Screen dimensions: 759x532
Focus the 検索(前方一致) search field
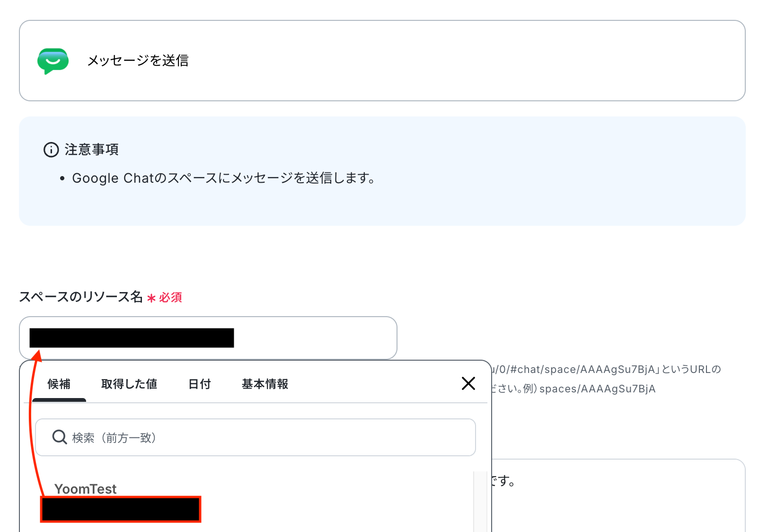(256, 437)
